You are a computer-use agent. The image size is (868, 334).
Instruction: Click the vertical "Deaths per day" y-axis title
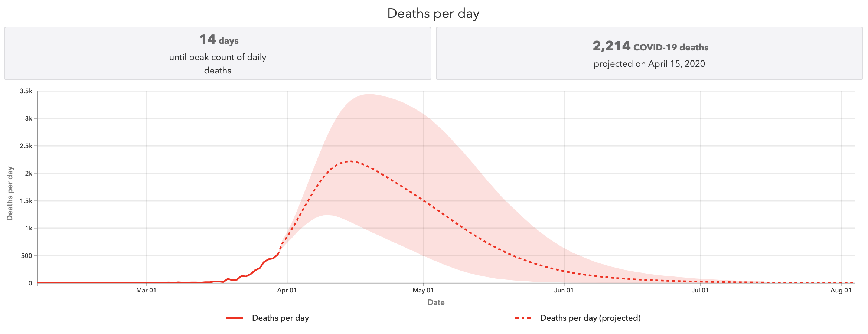(x=10, y=193)
